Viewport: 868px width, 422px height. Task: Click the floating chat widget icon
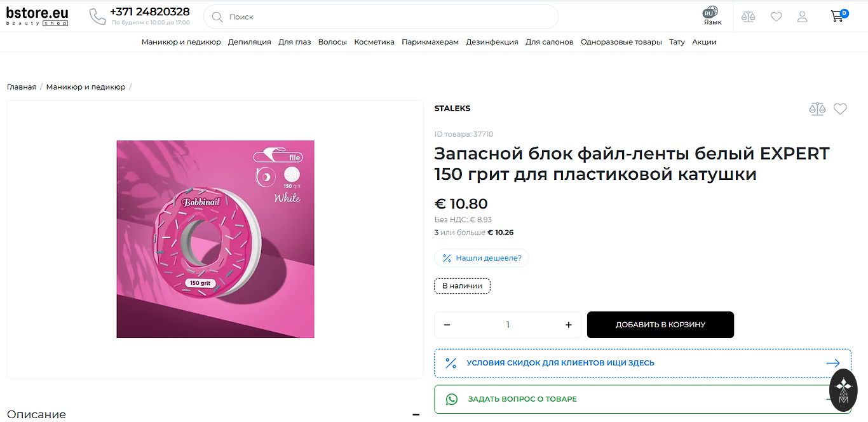point(843,390)
